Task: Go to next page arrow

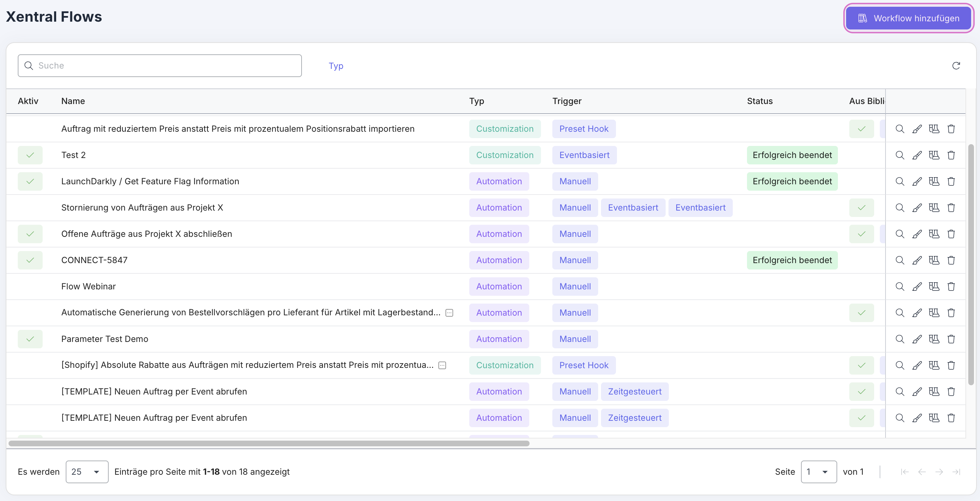Action: pos(939,472)
